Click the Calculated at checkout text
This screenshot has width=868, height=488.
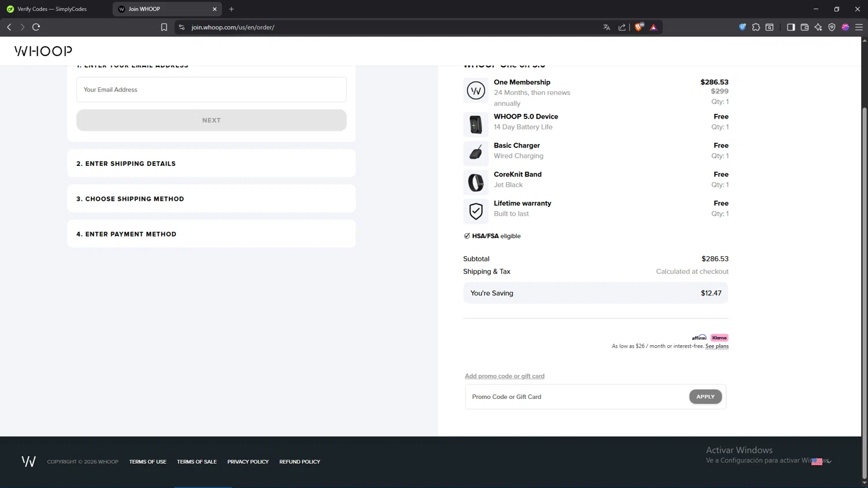tap(692, 272)
